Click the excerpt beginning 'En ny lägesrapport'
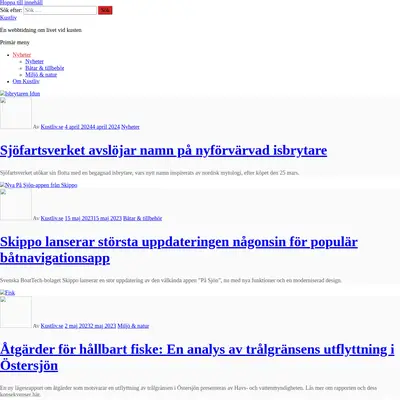Screen dimensions: 400x400 (x=188, y=391)
